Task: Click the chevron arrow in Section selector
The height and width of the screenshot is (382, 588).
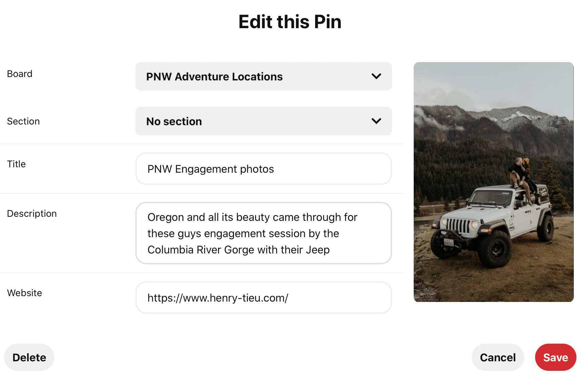Action: [376, 121]
